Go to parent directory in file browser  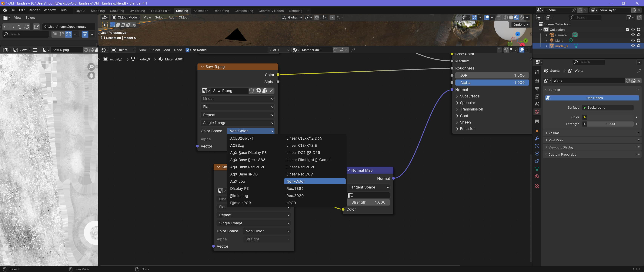point(19,26)
